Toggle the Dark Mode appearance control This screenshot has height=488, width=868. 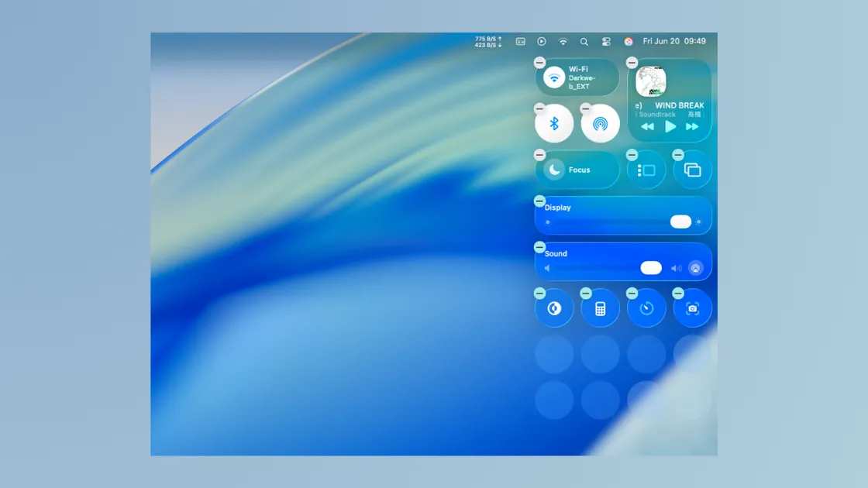(x=554, y=308)
